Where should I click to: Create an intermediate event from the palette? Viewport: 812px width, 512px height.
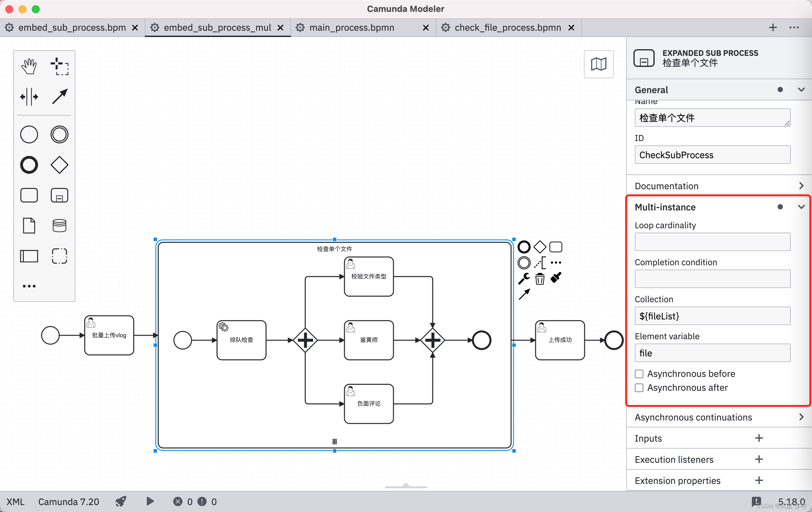60,134
